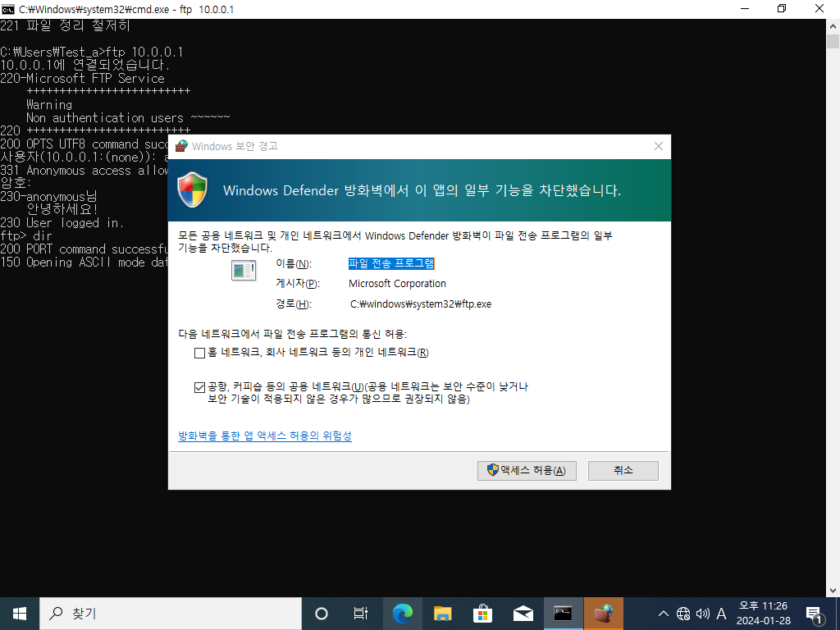The width and height of the screenshot is (840, 630).
Task: Toggle the IME input mode 'A' indicator
Action: [722, 614]
